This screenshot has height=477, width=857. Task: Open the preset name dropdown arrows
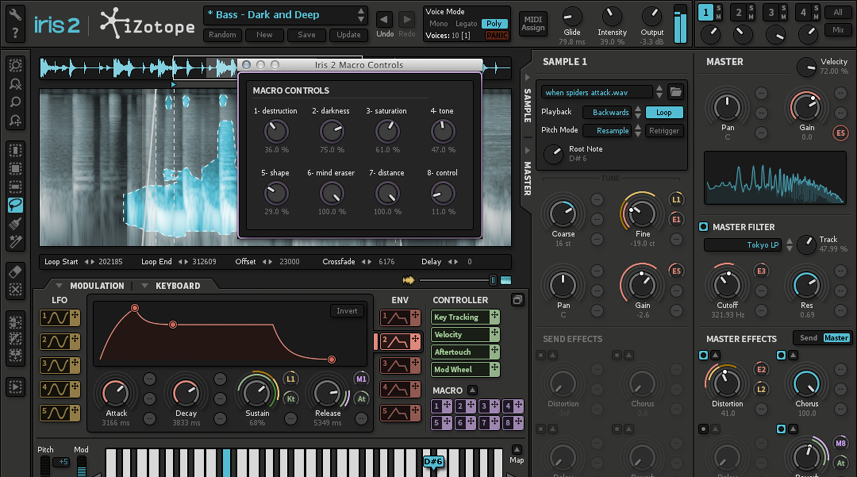[x=361, y=15]
